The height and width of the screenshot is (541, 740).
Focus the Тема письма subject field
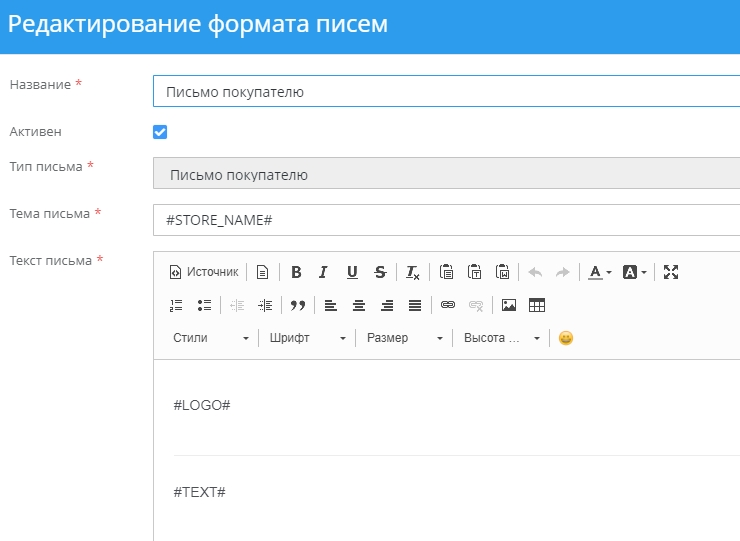[446, 220]
